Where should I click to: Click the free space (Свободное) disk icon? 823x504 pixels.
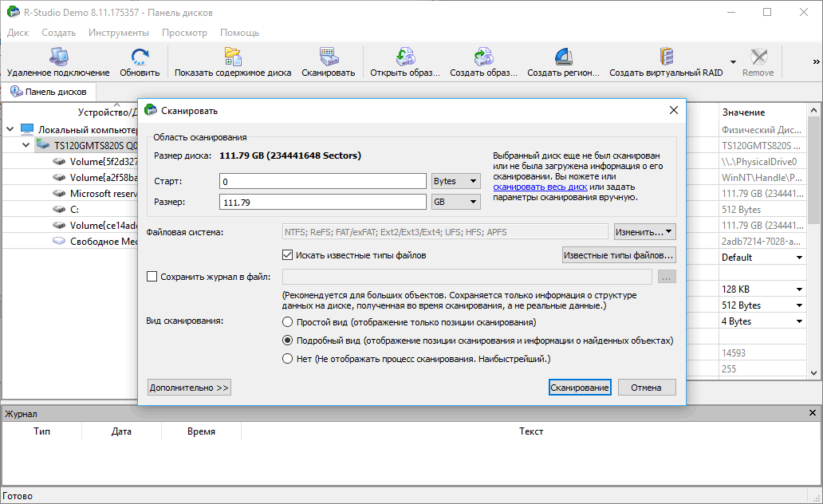59,241
